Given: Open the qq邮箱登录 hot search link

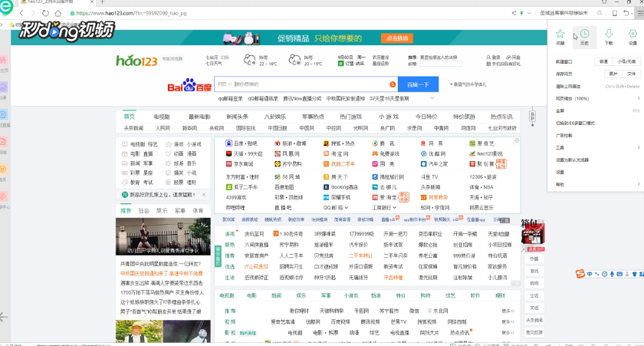Looking at the screenshot, I should (231, 99).
